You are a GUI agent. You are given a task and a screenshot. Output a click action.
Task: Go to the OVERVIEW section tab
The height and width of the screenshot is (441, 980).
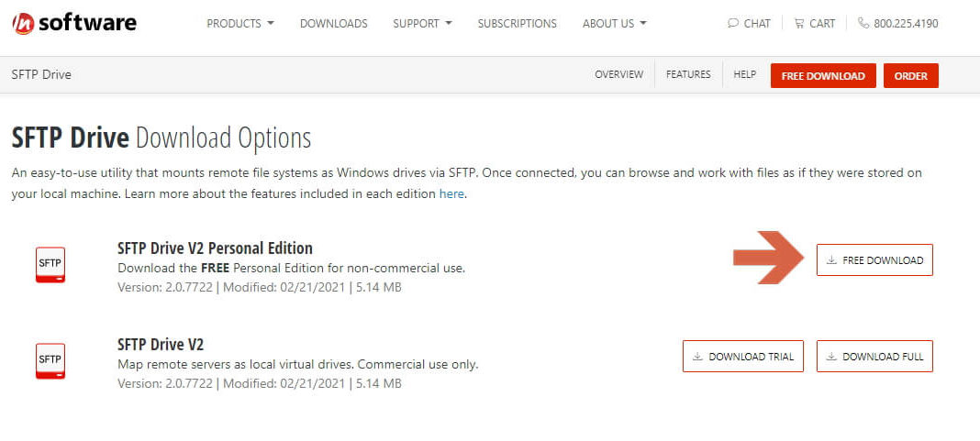618,74
